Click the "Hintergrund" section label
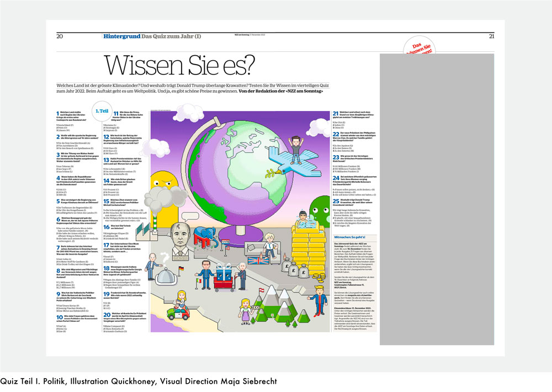The image size is (552, 392). (x=121, y=36)
